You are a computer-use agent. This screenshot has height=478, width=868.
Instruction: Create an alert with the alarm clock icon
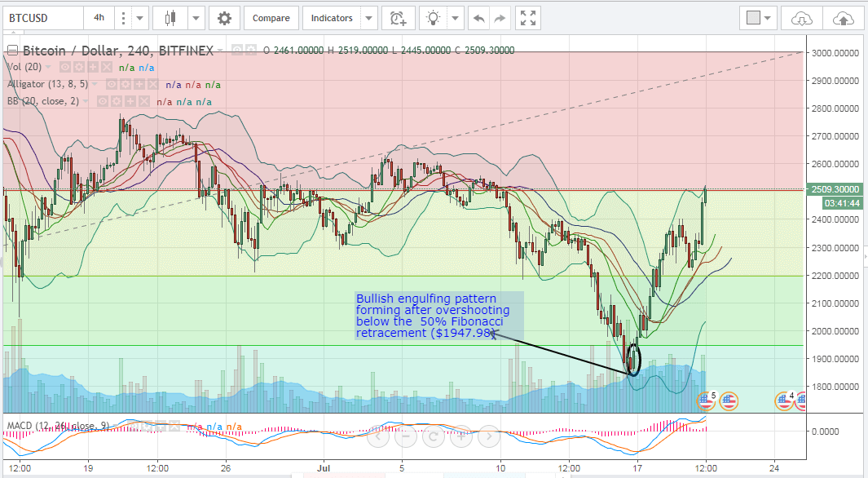[x=398, y=18]
